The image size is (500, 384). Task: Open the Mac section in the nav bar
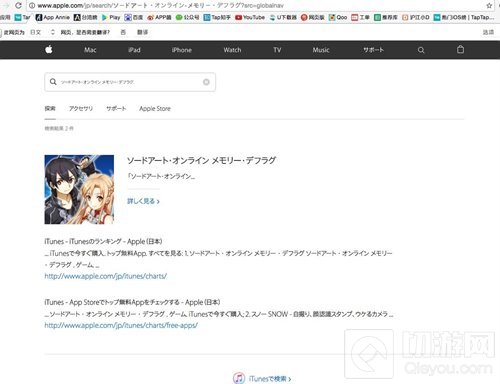[x=90, y=50]
